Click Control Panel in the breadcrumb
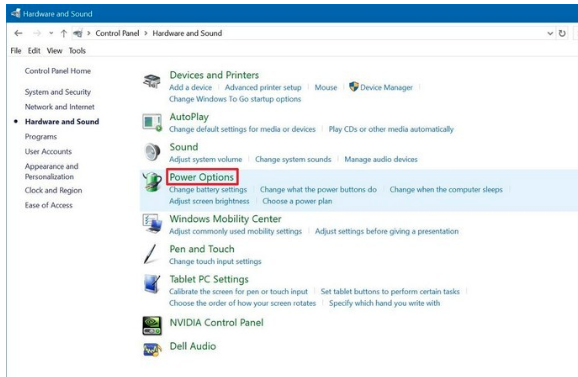This screenshot has height=377, width=578. [117, 34]
